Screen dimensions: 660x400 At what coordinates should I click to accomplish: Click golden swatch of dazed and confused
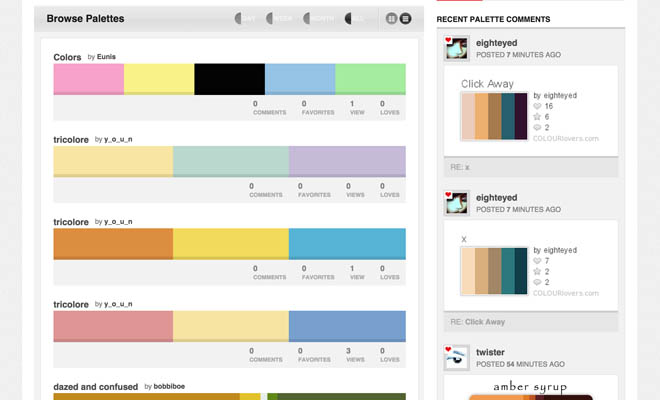[x=146, y=397]
